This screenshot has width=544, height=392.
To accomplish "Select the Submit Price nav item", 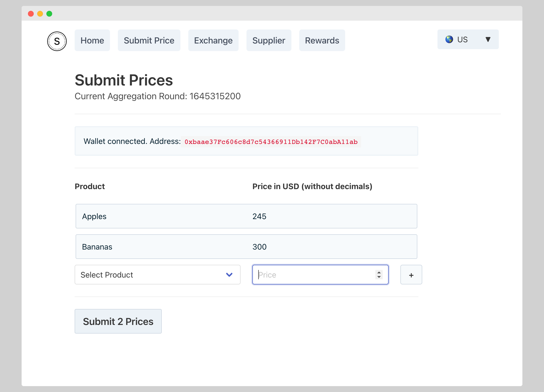I will (149, 40).
